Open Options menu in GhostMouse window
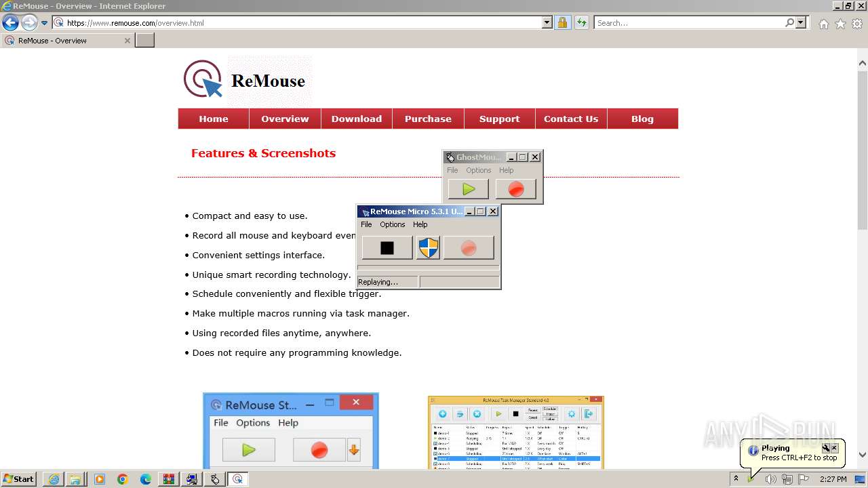Image resolution: width=868 pixels, height=488 pixels. (x=478, y=170)
